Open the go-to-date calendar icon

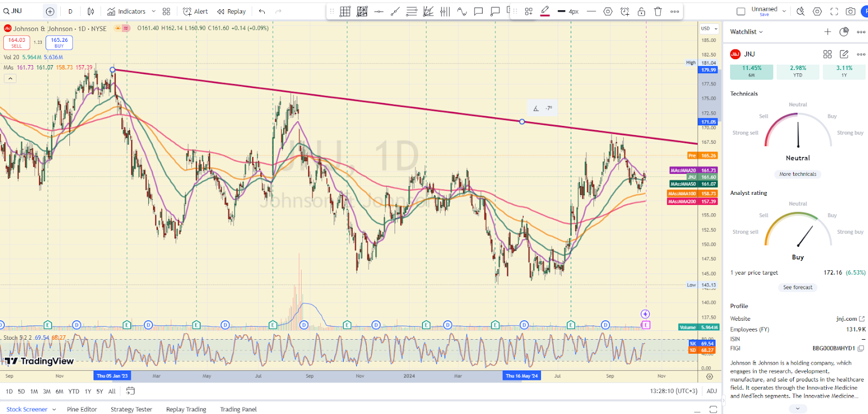pos(130,391)
